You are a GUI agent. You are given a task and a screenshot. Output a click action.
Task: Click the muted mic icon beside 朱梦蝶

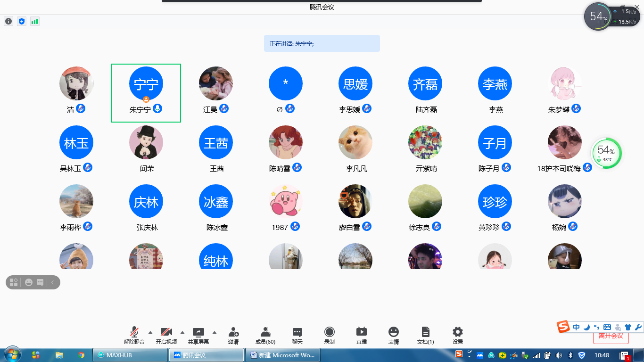click(576, 109)
